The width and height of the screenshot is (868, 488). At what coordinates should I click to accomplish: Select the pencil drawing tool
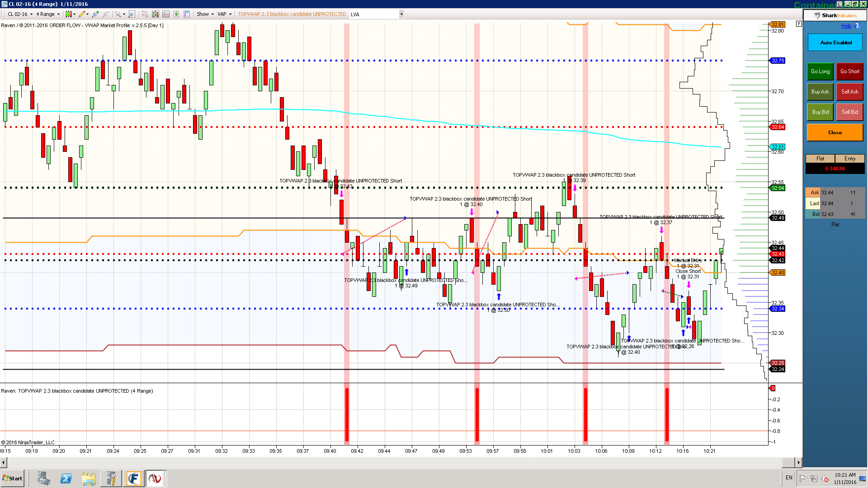[82, 14]
